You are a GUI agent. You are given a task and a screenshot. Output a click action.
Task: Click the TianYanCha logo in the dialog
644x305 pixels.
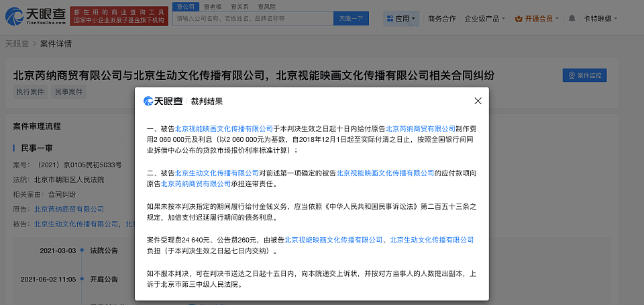(x=163, y=101)
